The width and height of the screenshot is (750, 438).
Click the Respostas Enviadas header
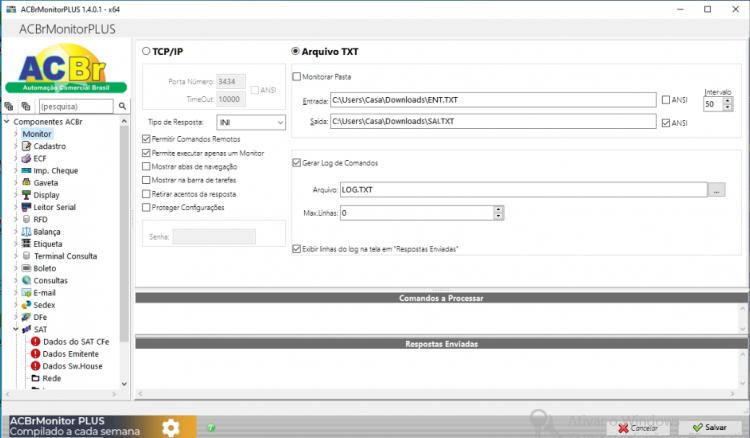(441, 344)
